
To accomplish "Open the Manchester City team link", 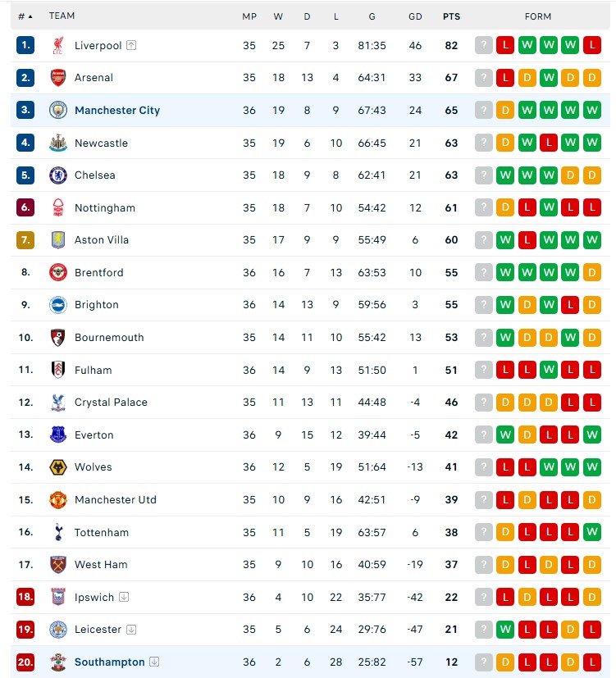I will coord(117,110).
